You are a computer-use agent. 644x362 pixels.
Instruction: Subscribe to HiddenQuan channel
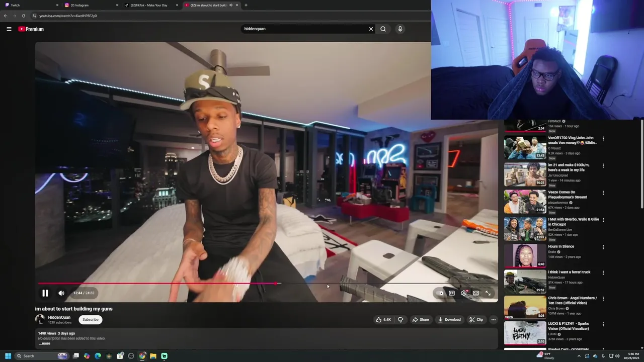pos(91,320)
